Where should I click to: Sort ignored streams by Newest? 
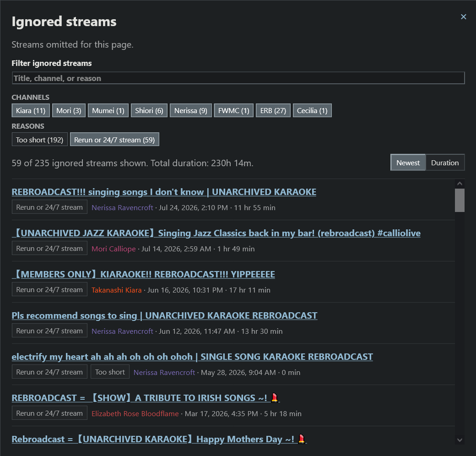tap(408, 163)
